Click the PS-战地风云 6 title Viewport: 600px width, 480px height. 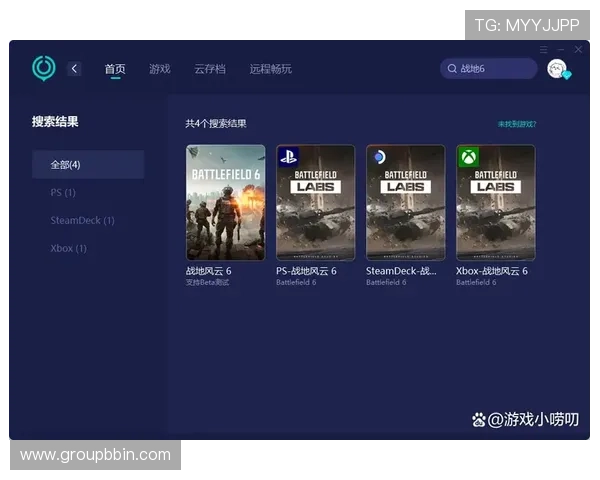pyautogui.click(x=306, y=271)
